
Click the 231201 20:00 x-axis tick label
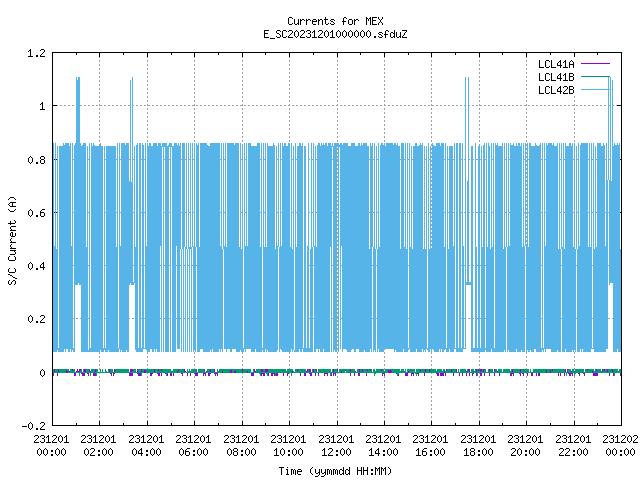[525, 446]
